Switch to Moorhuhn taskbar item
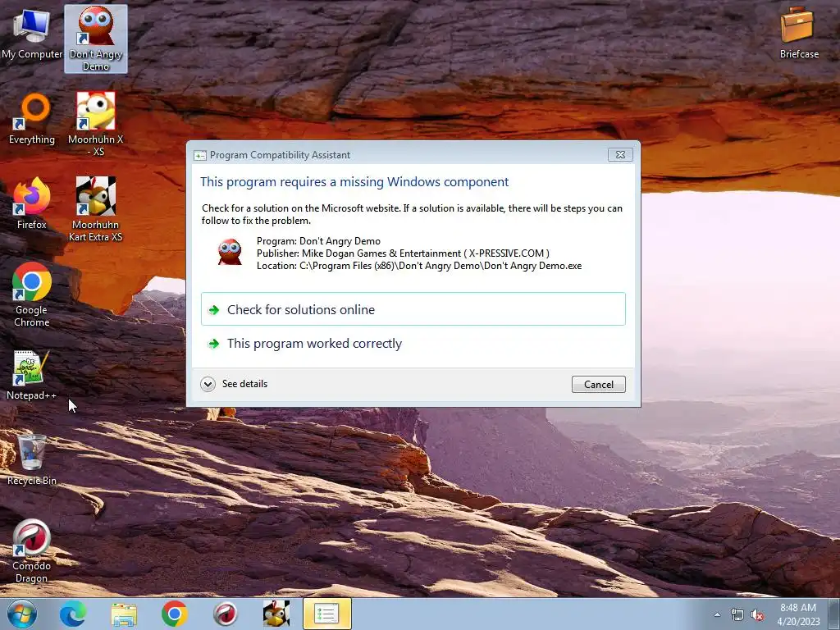840x630 pixels. coord(276,614)
